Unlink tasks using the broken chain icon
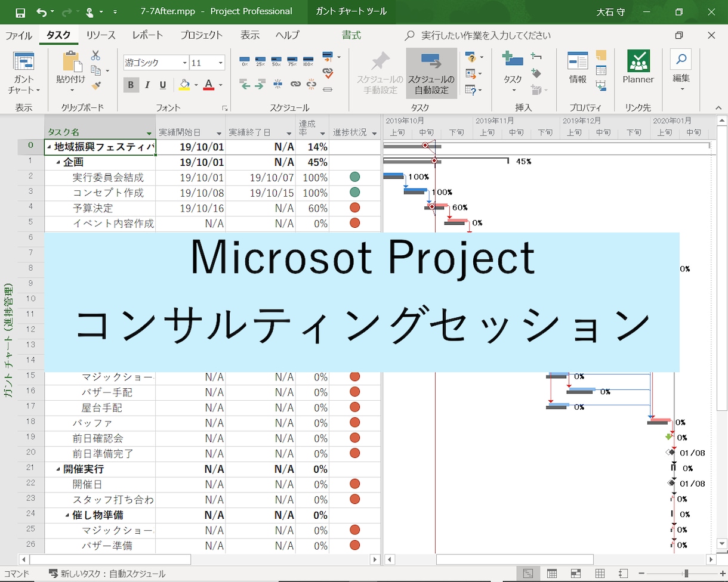This screenshot has width=728, height=582. [x=311, y=84]
